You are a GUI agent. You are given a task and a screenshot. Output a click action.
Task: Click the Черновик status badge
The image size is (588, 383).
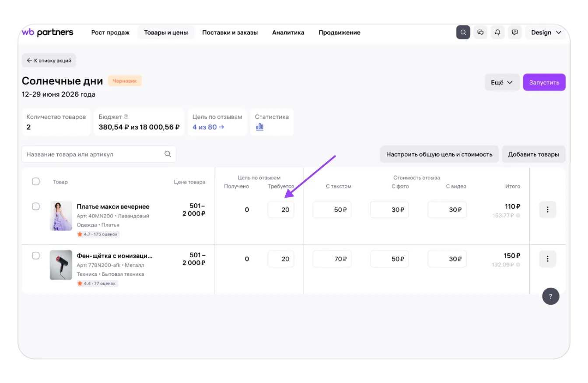(125, 81)
